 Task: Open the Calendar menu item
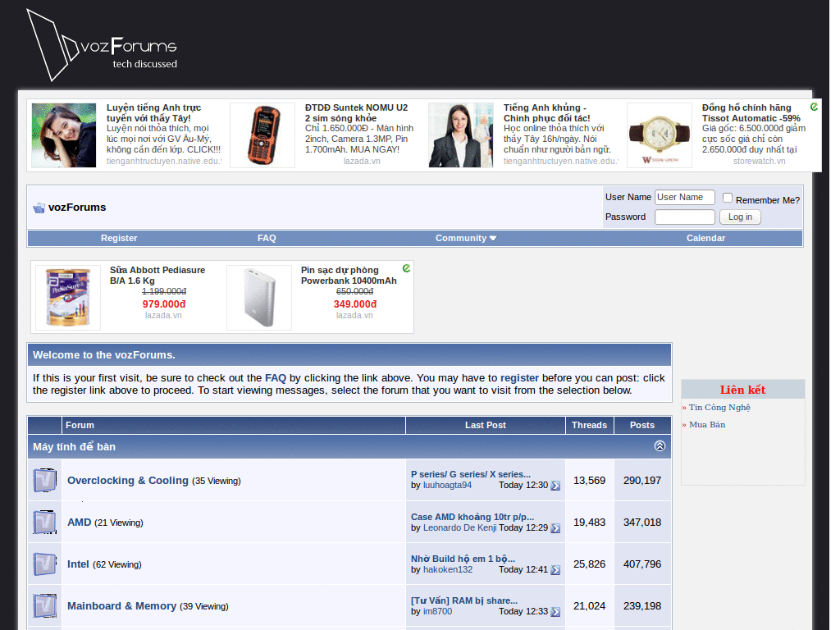pos(705,238)
